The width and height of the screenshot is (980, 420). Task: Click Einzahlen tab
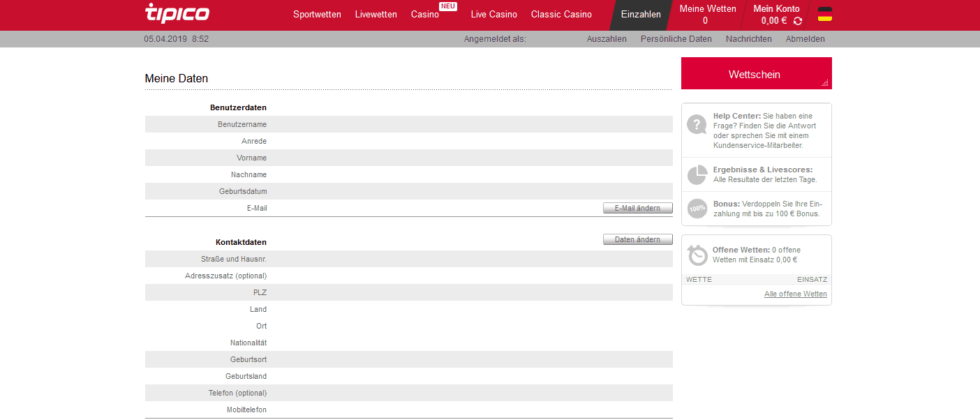[x=640, y=15]
